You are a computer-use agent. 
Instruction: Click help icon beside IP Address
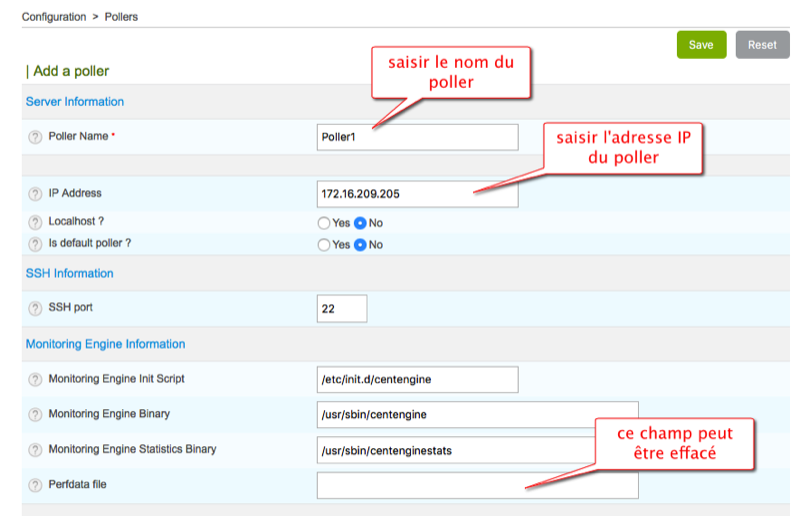35,194
